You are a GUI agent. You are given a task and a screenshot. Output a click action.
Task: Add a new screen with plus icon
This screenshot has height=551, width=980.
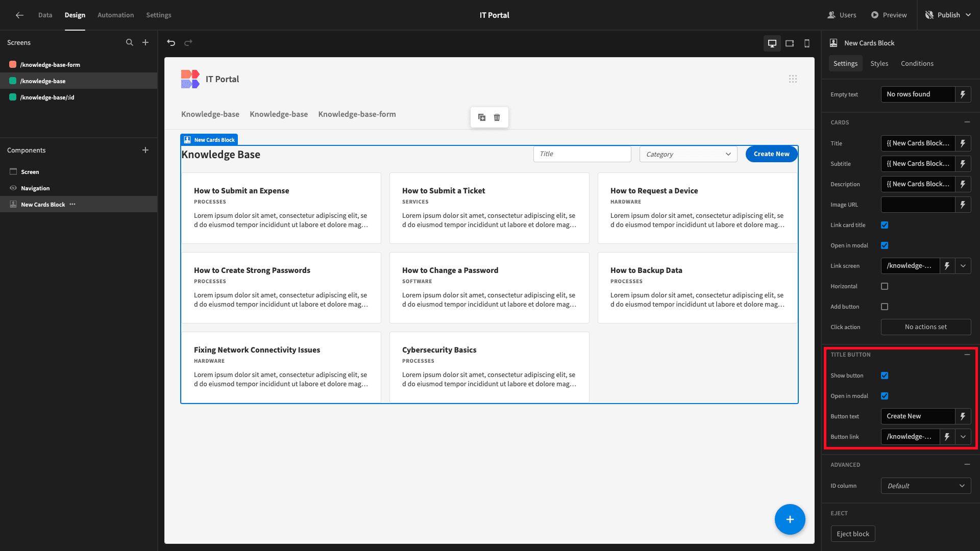[x=145, y=43]
